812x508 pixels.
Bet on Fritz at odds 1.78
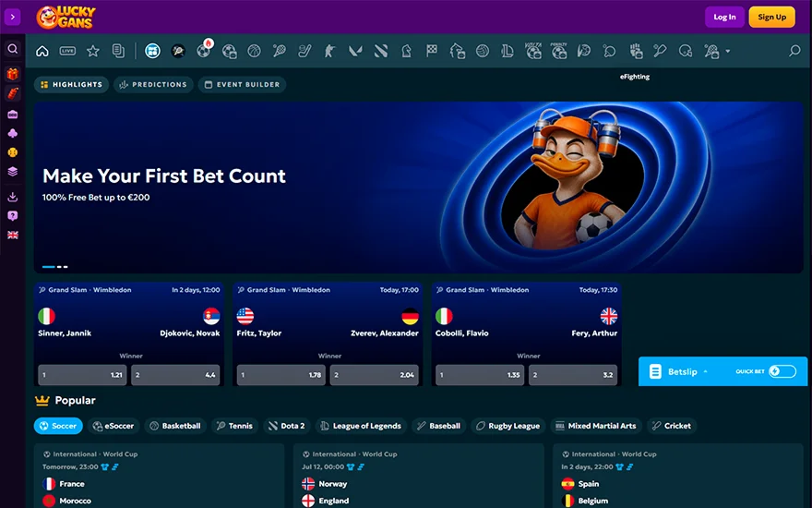pyautogui.click(x=281, y=375)
